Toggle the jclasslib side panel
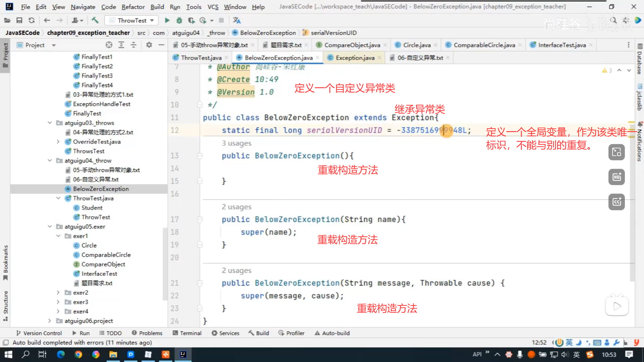The height and width of the screenshot is (362, 644). click(640, 97)
